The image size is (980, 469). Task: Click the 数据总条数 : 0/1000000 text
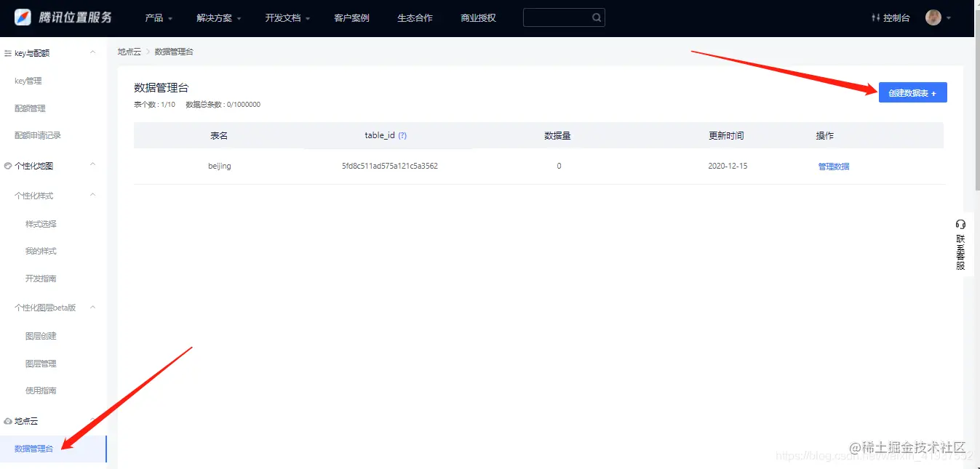point(223,105)
